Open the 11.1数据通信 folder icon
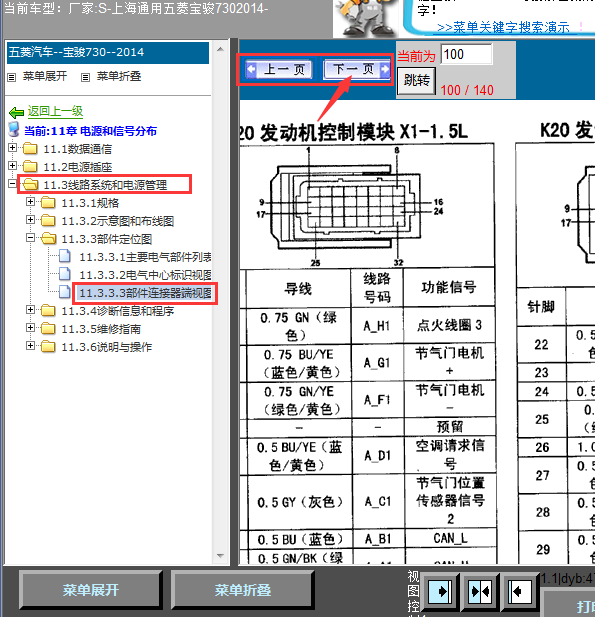The width and height of the screenshot is (595, 617). tap(30, 149)
